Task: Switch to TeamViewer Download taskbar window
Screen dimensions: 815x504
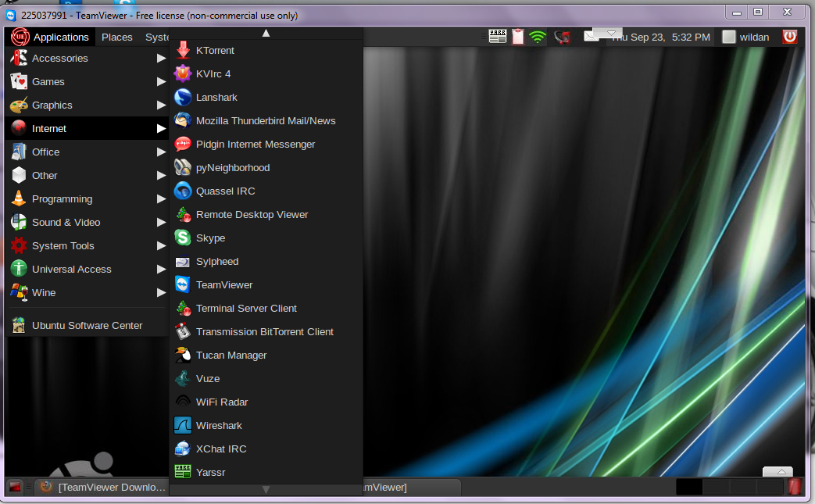Action: [103, 488]
